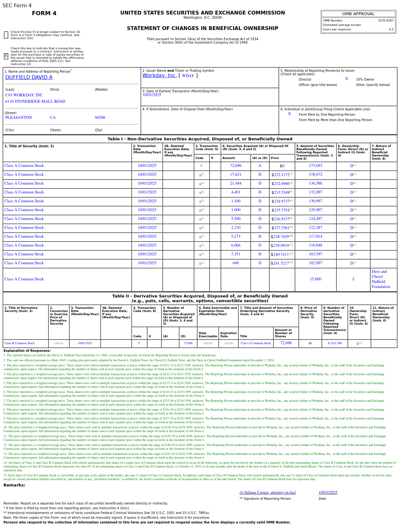
Task: Click the OMB Number 3235-0287 value
Action: click(x=385, y=21)
